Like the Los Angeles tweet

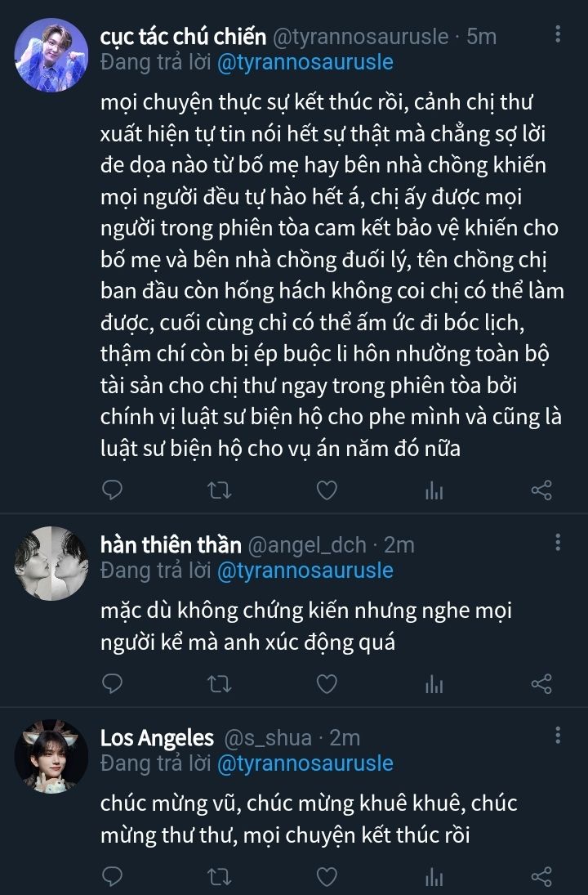[327, 877]
